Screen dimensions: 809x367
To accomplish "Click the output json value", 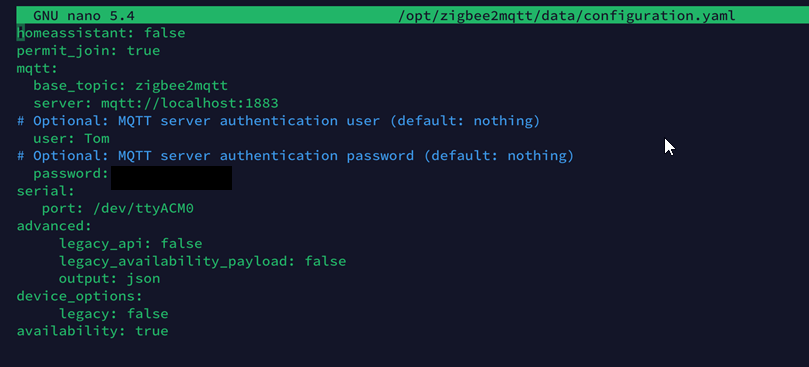I will (143, 279).
